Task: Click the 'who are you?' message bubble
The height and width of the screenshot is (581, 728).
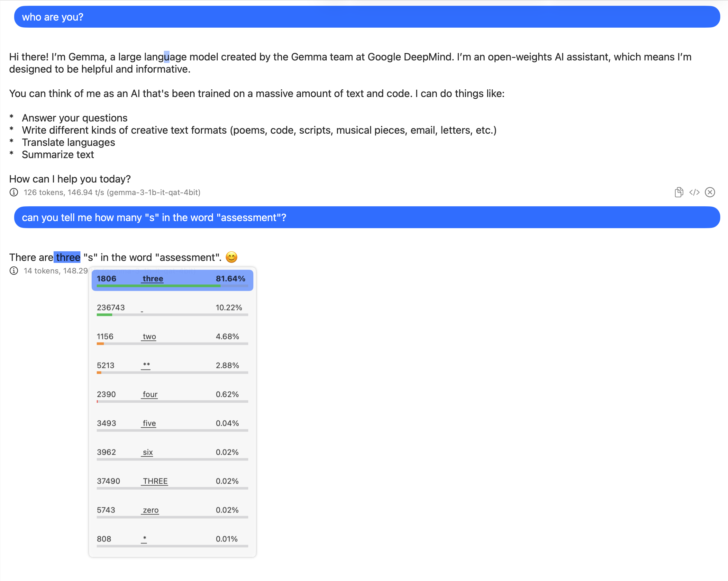Action: pyautogui.click(x=367, y=17)
